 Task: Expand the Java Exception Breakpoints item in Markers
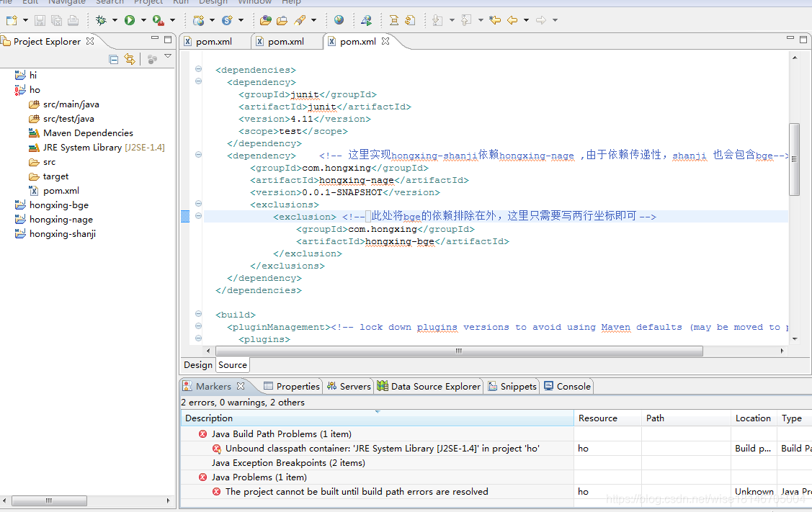tap(202, 462)
